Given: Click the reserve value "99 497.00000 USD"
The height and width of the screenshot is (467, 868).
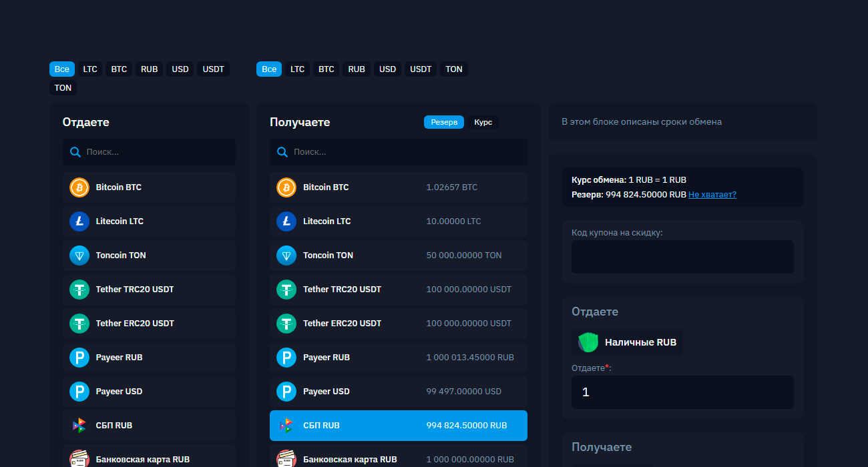Looking at the screenshot, I should (x=464, y=392).
